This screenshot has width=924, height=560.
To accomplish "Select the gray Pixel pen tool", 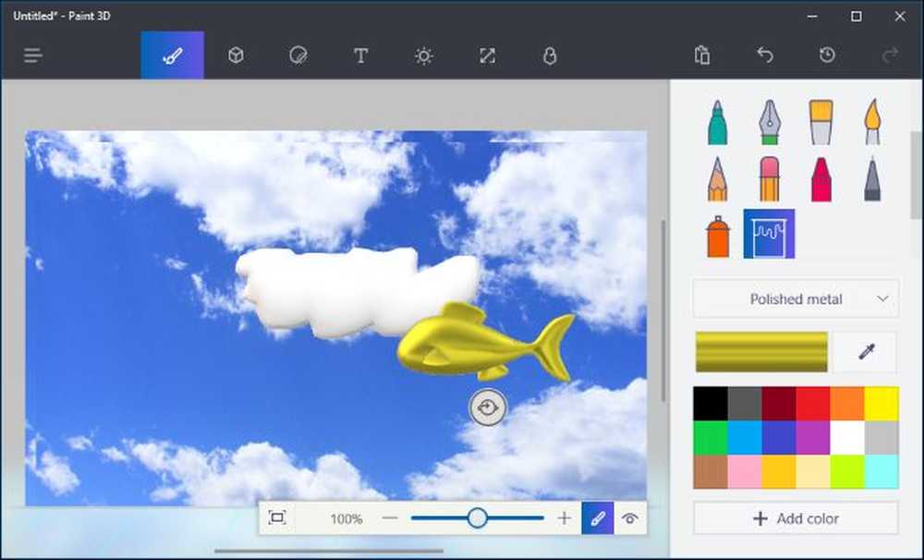I will (873, 178).
